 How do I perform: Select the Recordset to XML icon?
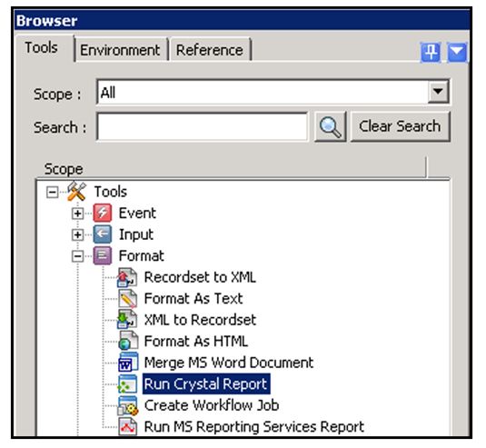[x=127, y=277]
